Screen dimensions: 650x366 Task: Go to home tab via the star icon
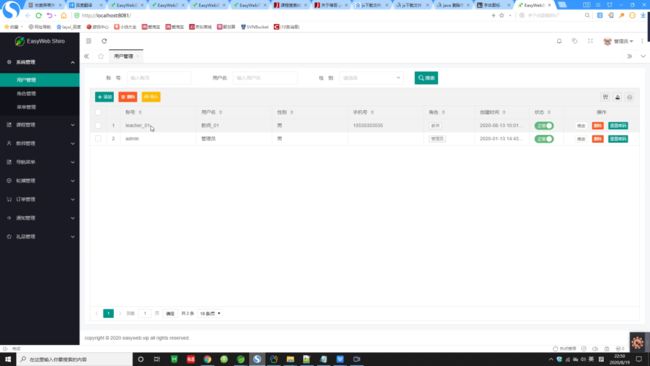tap(101, 56)
